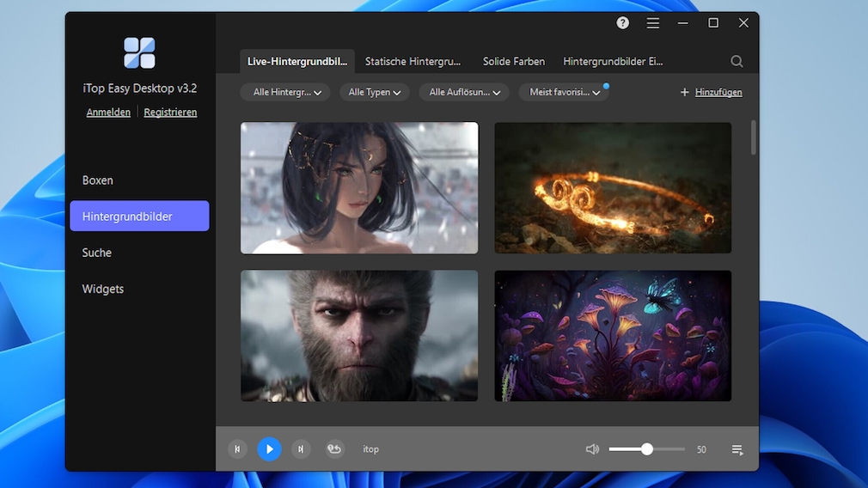This screenshot has width=868, height=488.
Task: Switch to Live-Hintergrundbil... tab
Action: tap(297, 61)
